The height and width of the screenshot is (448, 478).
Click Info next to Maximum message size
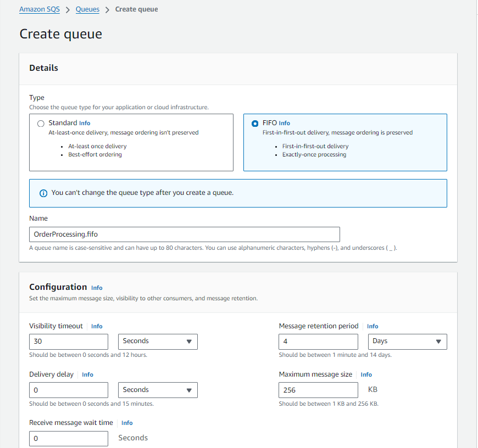click(x=366, y=374)
